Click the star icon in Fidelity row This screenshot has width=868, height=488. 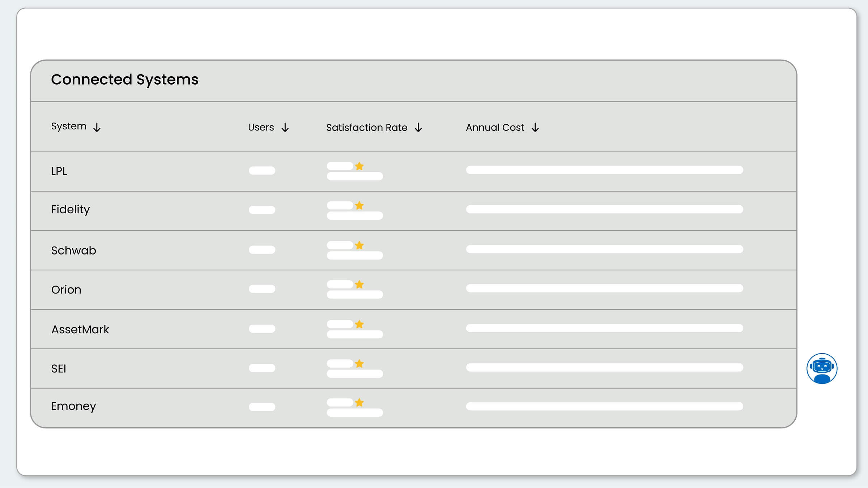[359, 206]
